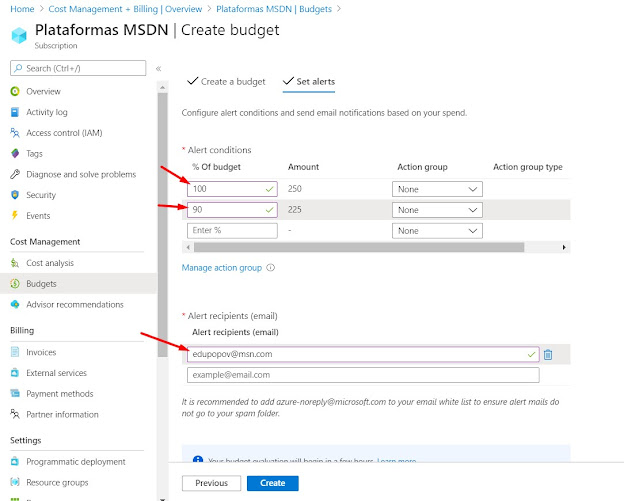
Task: Click sidebar vertical scrollbar thumb
Action: pos(162,225)
